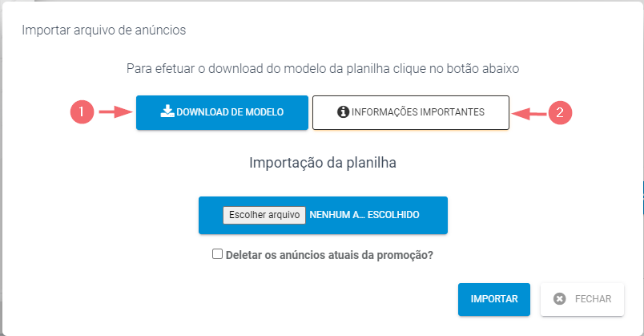Click the 'Importação da planilha' heading
Screen dimensions: 644x336
(x=323, y=164)
